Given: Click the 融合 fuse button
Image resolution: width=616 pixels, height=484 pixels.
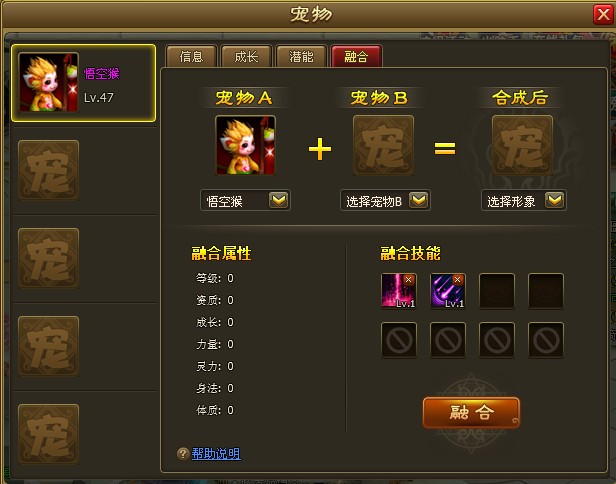Looking at the screenshot, I should (x=471, y=412).
